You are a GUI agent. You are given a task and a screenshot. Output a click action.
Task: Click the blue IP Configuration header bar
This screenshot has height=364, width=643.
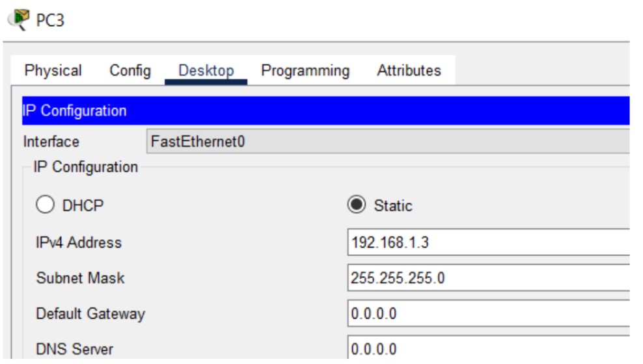(x=325, y=110)
